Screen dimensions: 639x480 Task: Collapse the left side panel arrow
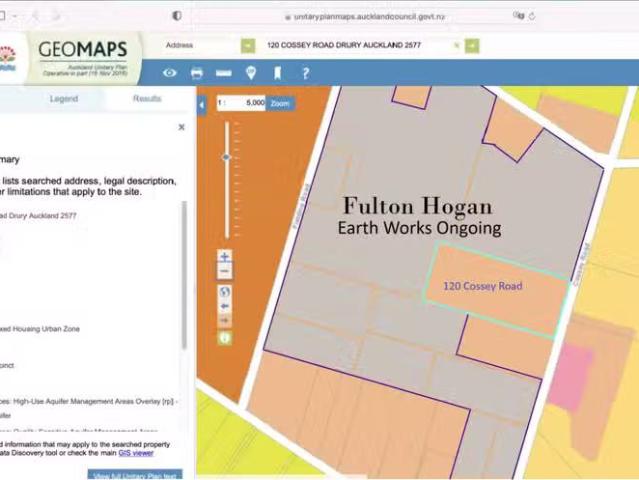click(201, 104)
